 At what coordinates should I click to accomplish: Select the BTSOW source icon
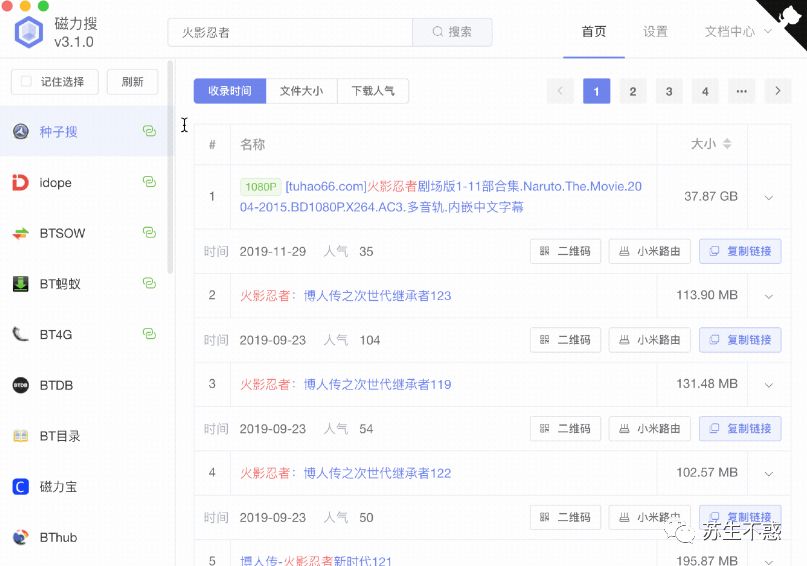click(21, 233)
